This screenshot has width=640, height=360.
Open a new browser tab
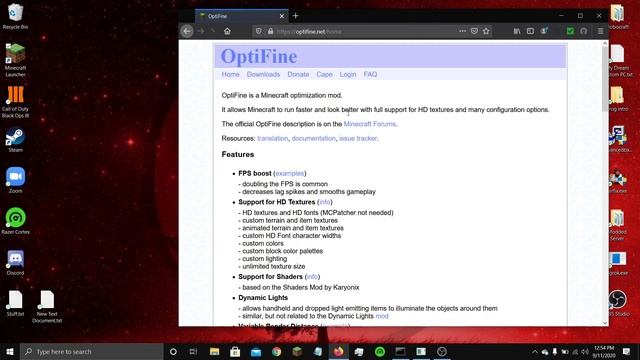pyautogui.click(x=296, y=16)
